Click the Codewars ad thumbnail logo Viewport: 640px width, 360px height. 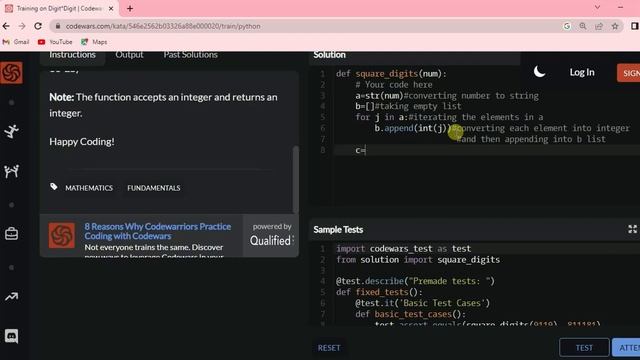click(62, 236)
